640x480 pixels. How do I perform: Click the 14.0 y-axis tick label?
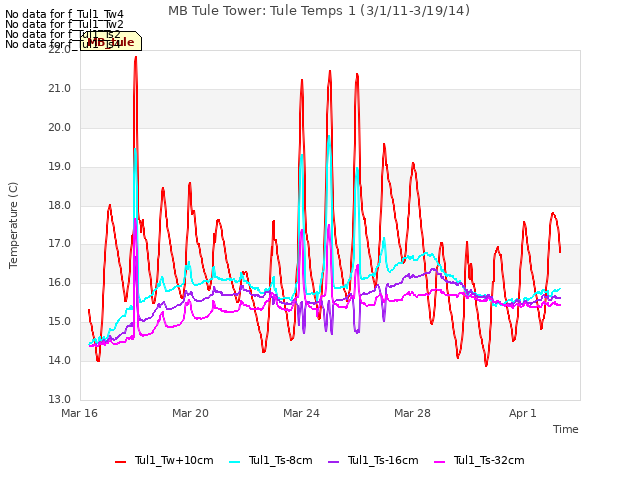pyautogui.click(x=60, y=360)
